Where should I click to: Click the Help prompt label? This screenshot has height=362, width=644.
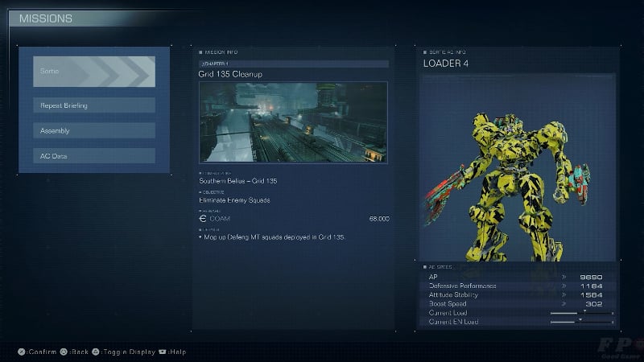pos(178,352)
